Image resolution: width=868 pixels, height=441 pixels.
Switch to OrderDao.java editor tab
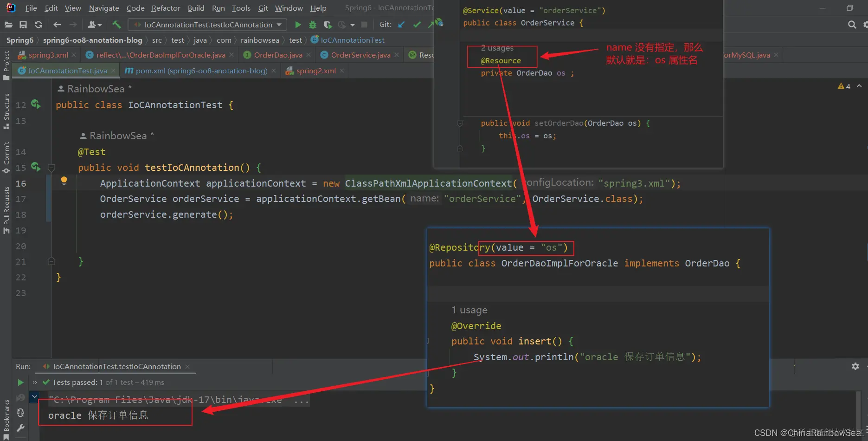tap(277, 55)
